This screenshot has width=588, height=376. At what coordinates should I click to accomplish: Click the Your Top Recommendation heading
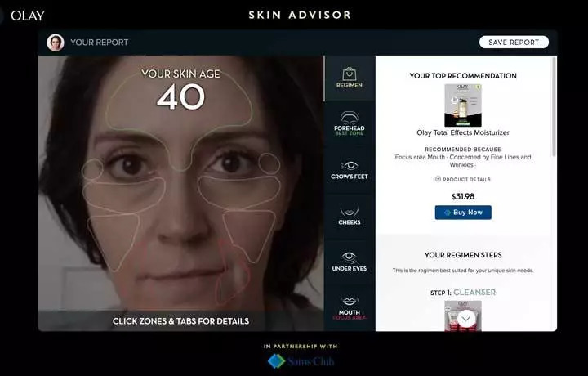pos(463,76)
